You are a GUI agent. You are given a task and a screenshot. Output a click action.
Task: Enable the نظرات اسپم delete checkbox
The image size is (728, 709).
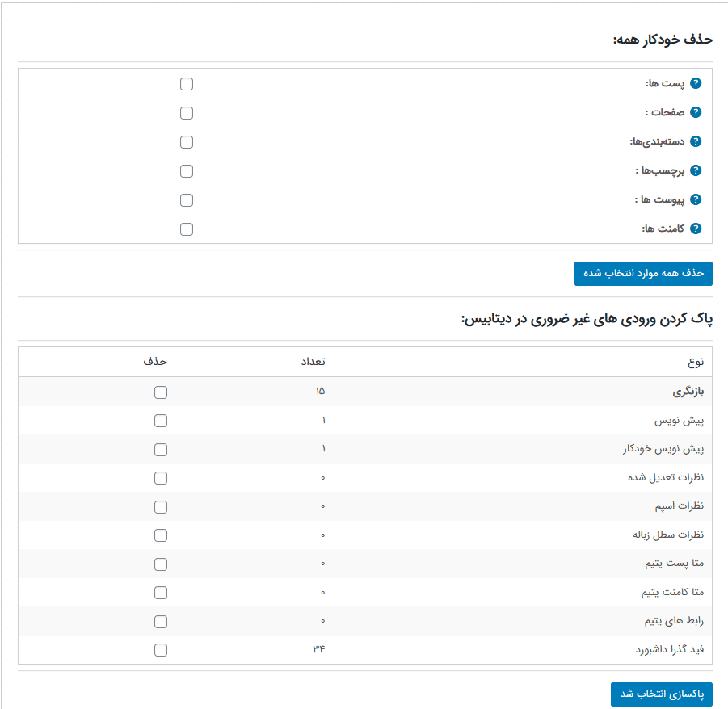click(161, 507)
